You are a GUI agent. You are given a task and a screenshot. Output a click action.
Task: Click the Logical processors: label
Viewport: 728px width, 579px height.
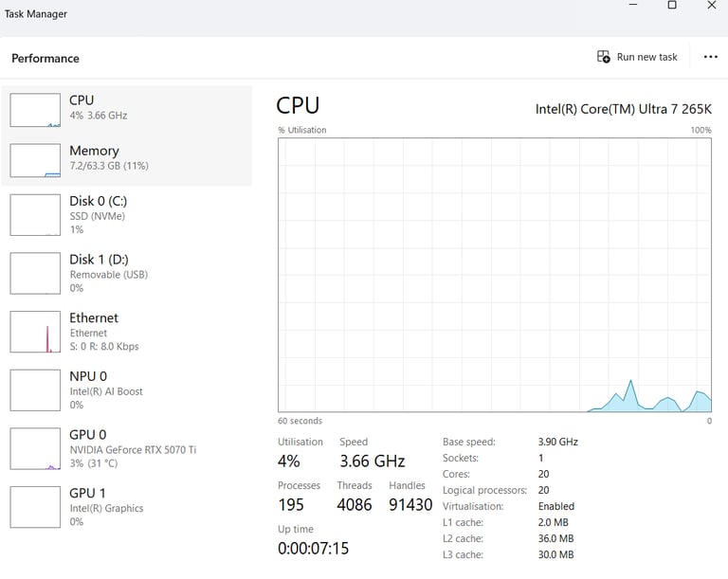click(x=484, y=490)
